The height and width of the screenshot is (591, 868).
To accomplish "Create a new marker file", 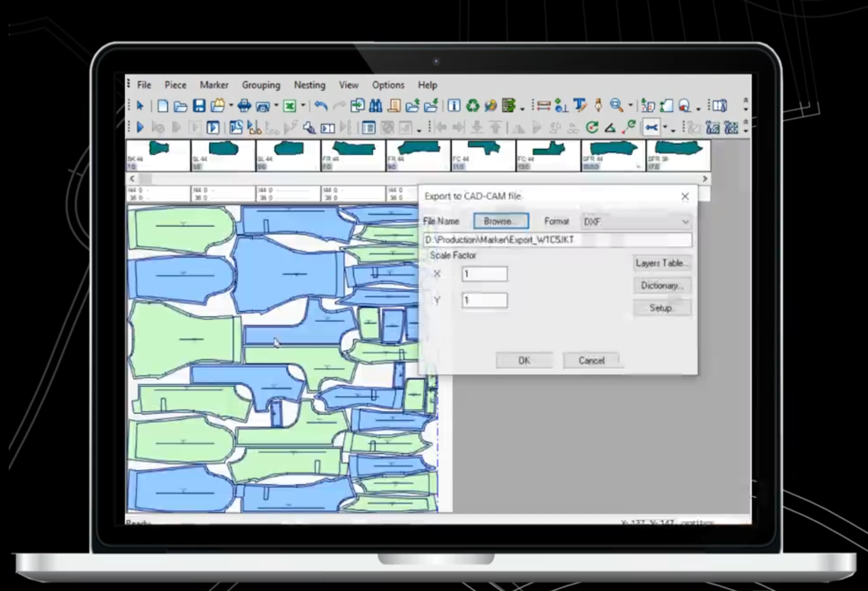I will point(162,106).
